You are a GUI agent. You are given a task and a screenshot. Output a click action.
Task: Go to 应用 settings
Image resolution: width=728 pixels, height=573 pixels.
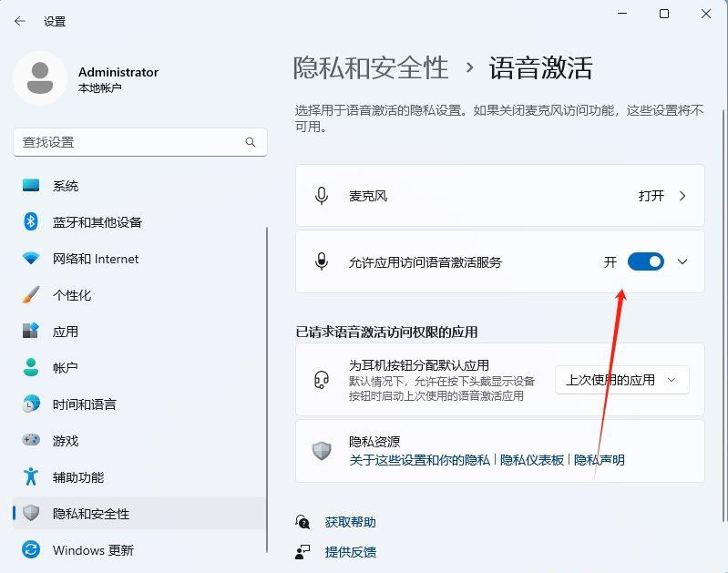66,332
